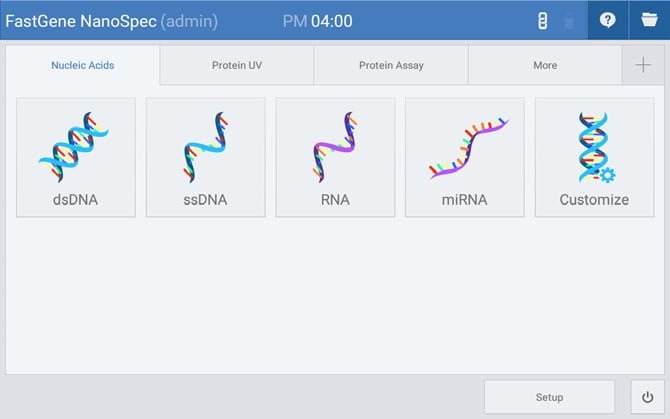670x419 pixels.
Task: Select the ssDNA measurement tile
Action: click(205, 157)
